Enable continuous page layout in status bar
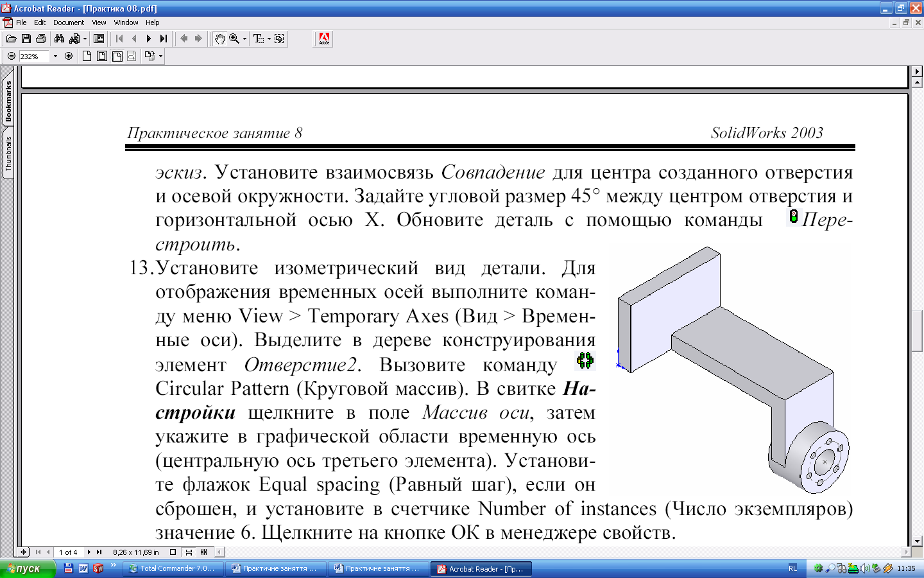 pyautogui.click(x=189, y=552)
